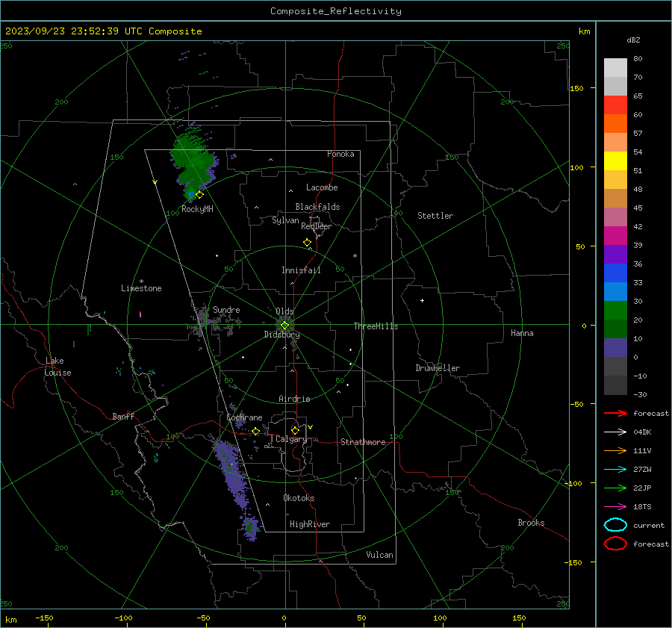Image resolution: width=672 pixels, height=628 pixels.
Task: Click the Stettler label
Action: click(x=435, y=216)
